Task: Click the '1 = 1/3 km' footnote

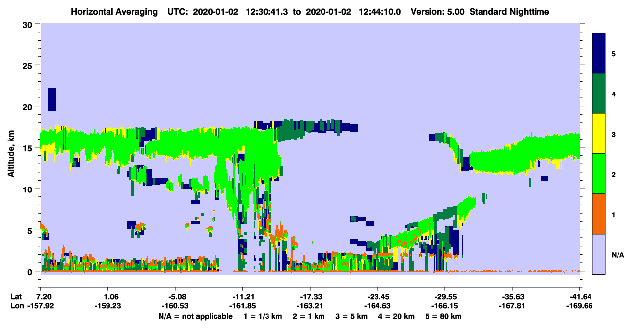Action: click(263, 316)
